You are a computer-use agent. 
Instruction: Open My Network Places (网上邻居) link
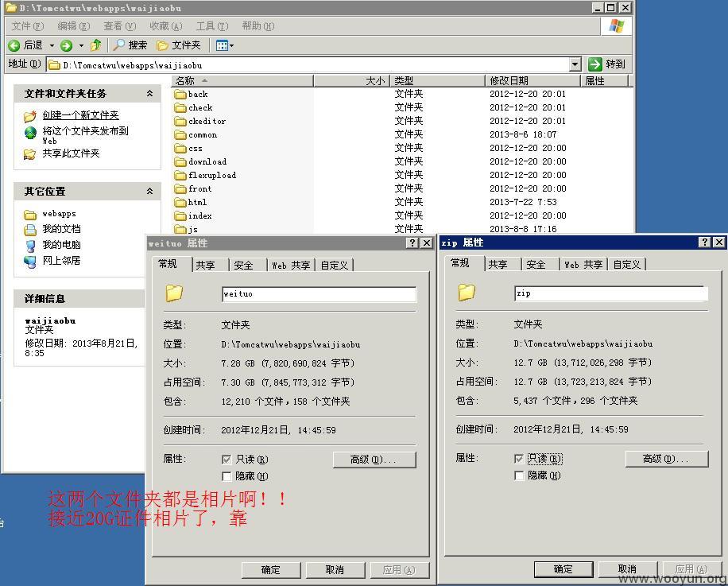coord(61,260)
